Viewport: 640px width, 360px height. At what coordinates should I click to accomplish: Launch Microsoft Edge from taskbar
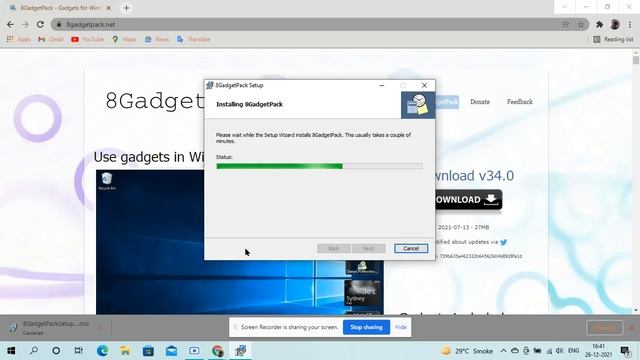point(102,351)
